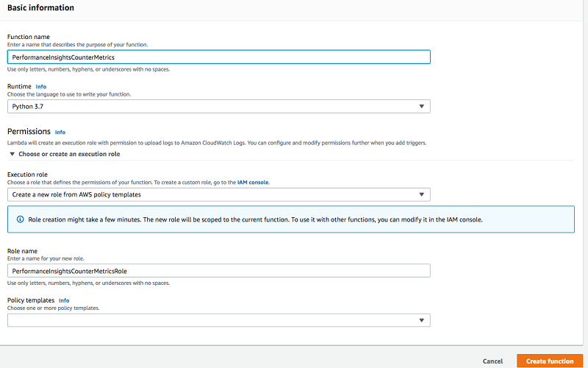The image size is (588, 368).
Task: Follow the IAM console link
Action: click(253, 182)
